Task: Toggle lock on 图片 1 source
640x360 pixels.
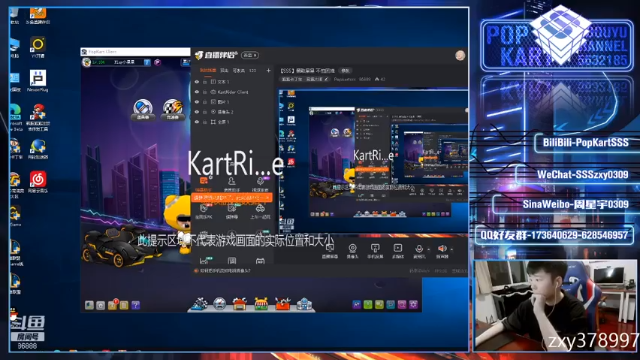Action: [x=205, y=102]
